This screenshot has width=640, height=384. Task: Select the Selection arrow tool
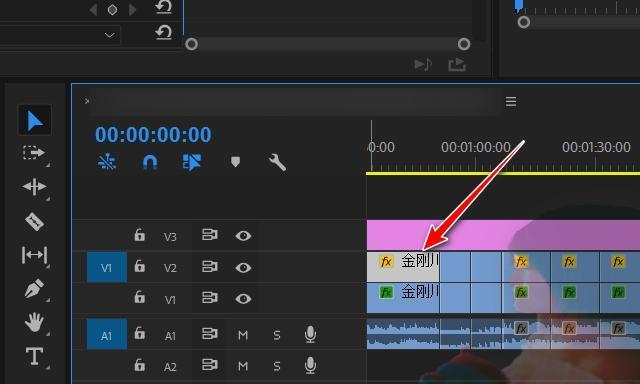pos(35,120)
